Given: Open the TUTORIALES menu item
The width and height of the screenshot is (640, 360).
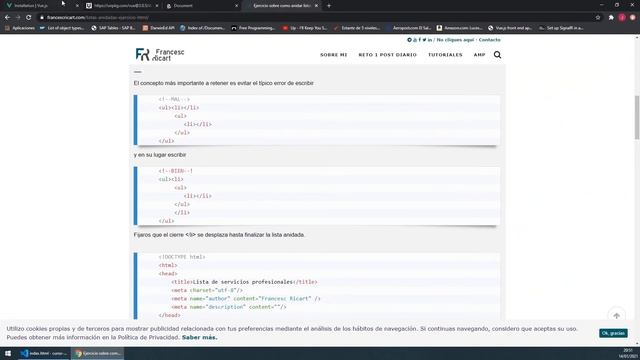Looking at the screenshot, I should (445, 55).
